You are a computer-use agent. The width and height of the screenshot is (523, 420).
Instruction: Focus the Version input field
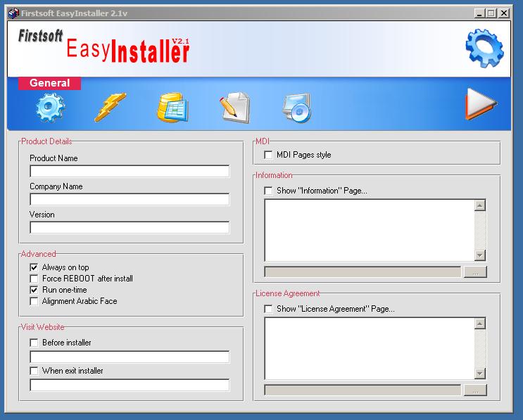[130, 228]
